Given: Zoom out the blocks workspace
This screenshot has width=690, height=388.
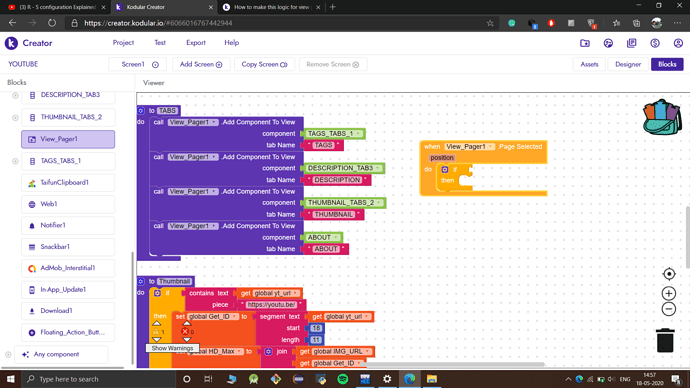Looking at the screenshot, I should point(669,309).
